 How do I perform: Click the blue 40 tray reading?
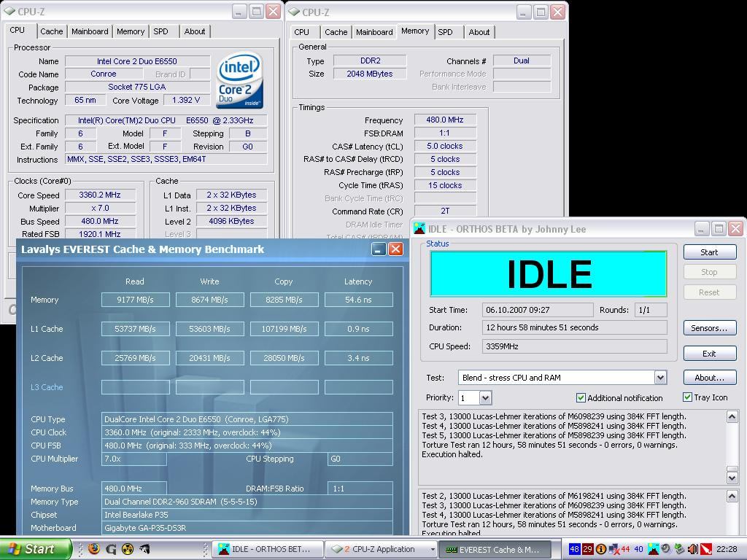point(639,549)
